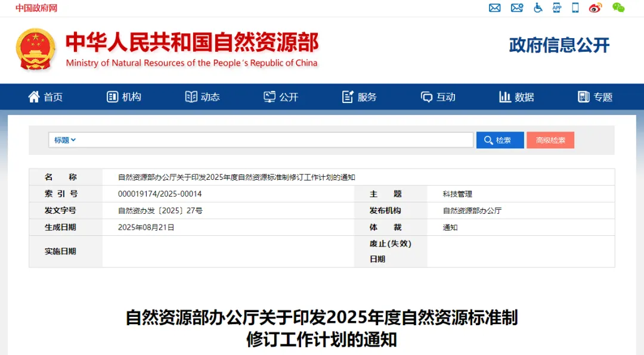Click the WeChat icon
The height and width of the screenshot is (355, 644).
618,8
